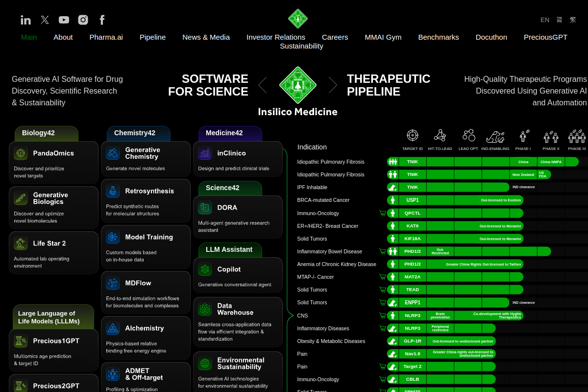
Task: Open the Investor Relations menu
Action: click(x=276, y=37)
